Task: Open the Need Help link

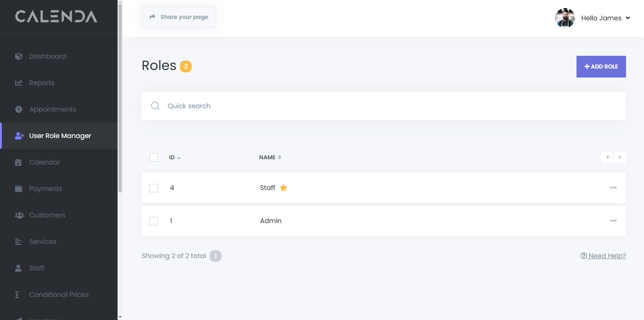Action: [603, 256]
